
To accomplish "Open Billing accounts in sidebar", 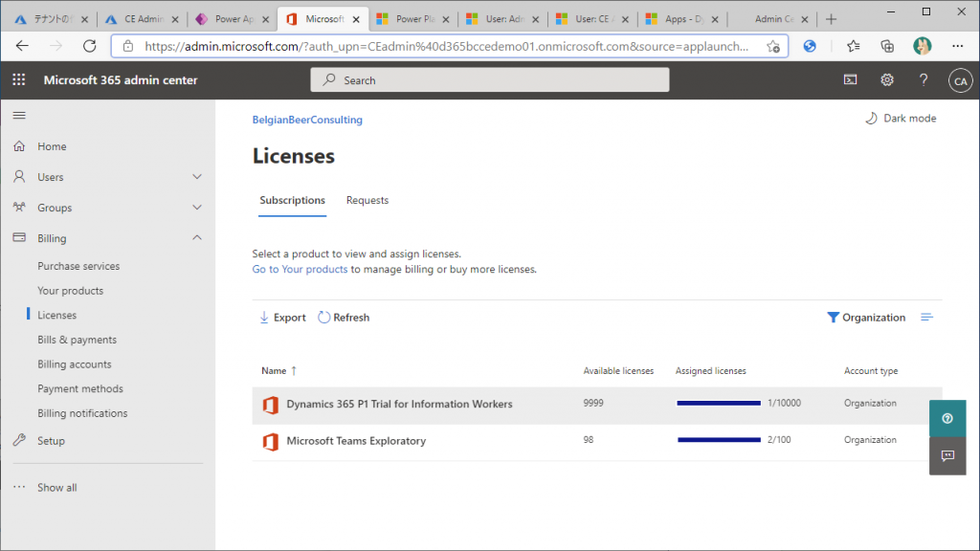I will click(75, 364).
